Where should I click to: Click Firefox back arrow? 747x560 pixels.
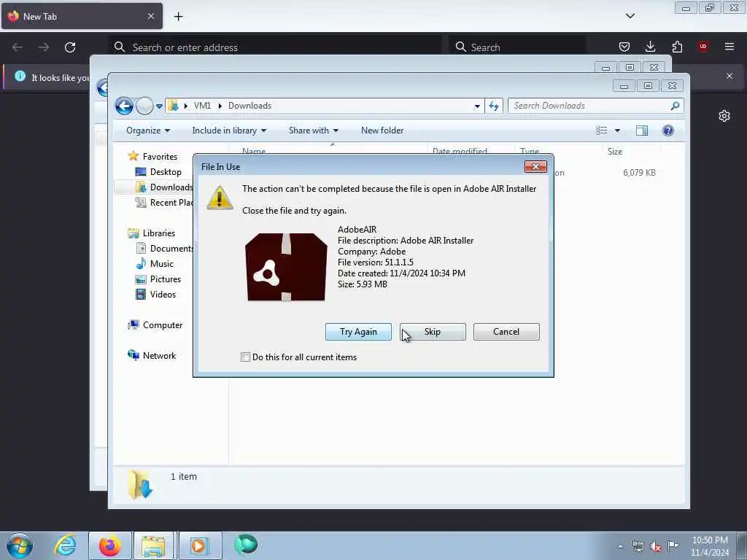[18, 47]
